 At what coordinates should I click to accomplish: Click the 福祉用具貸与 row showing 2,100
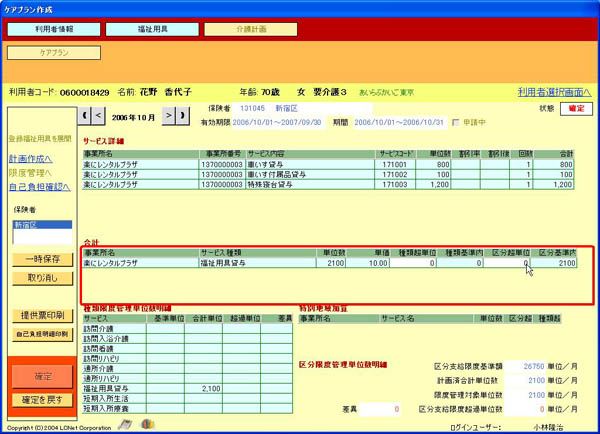[188, 388]
